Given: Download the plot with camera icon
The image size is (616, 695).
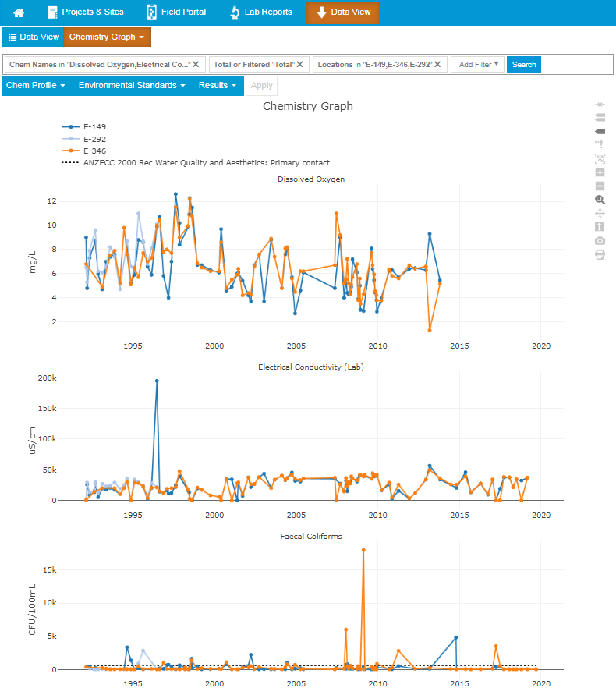Looking at the screenshot, I should pos(600,240).
